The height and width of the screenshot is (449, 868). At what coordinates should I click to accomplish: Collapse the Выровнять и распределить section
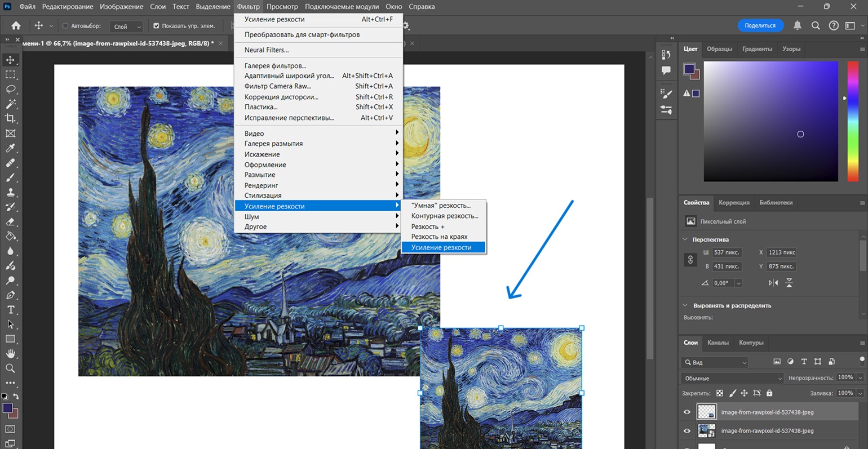[685, 305]
